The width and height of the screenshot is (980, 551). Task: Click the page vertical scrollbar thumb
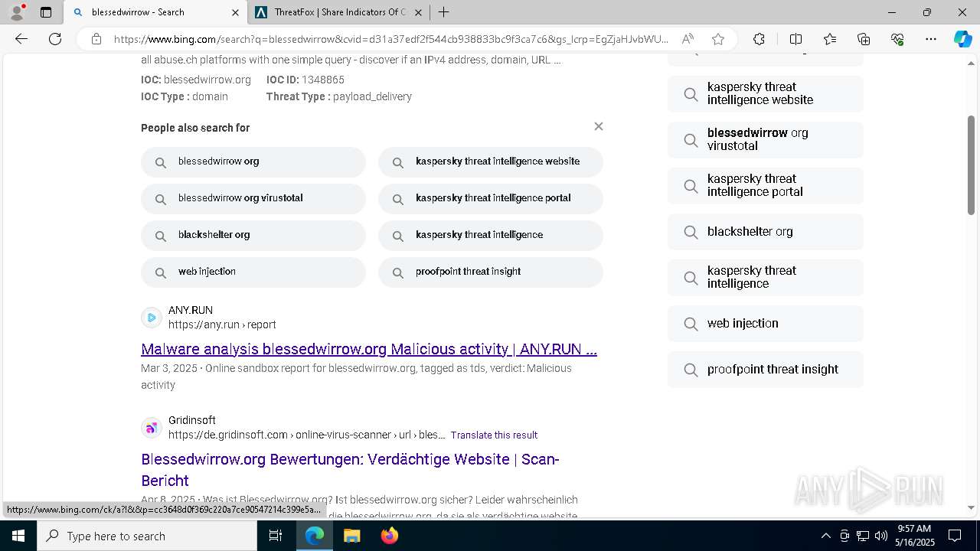(x=971, y=165)
